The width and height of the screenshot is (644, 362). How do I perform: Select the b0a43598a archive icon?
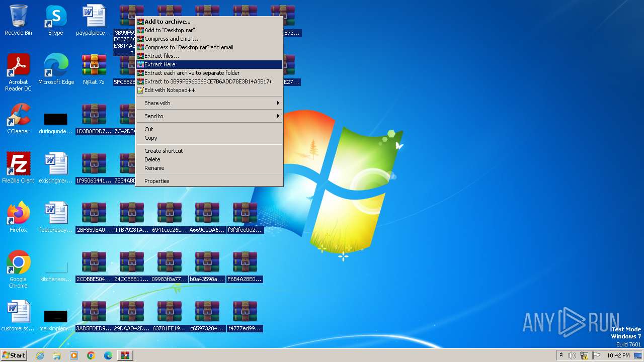click(207, 267)
